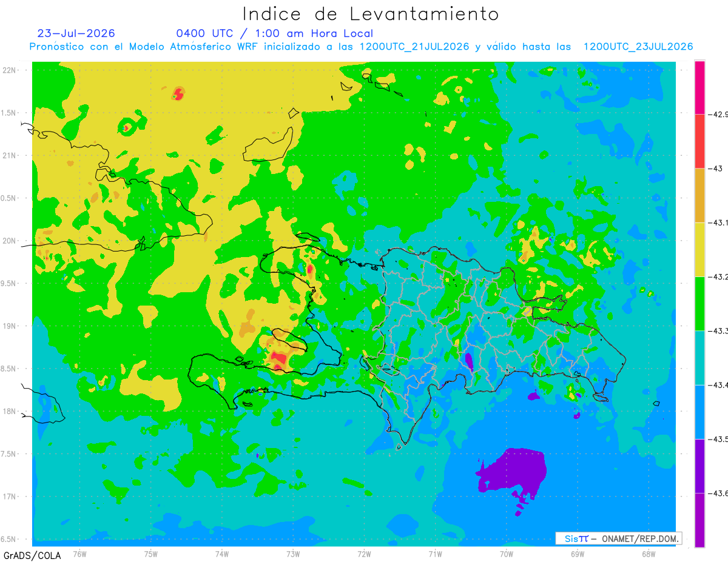Click the '22N' latitude label
This screenshot has width=728, height=562.
point(10,70)
